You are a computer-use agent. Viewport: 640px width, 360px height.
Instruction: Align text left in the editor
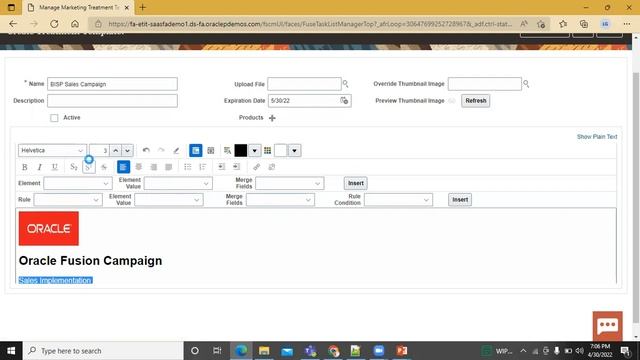pos(123,167)
